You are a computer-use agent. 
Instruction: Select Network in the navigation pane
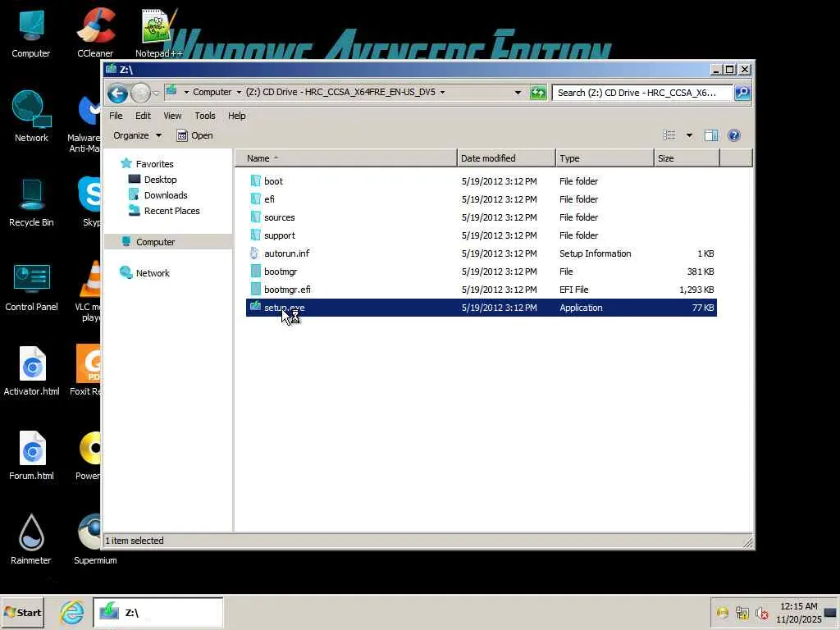[152, 272]
